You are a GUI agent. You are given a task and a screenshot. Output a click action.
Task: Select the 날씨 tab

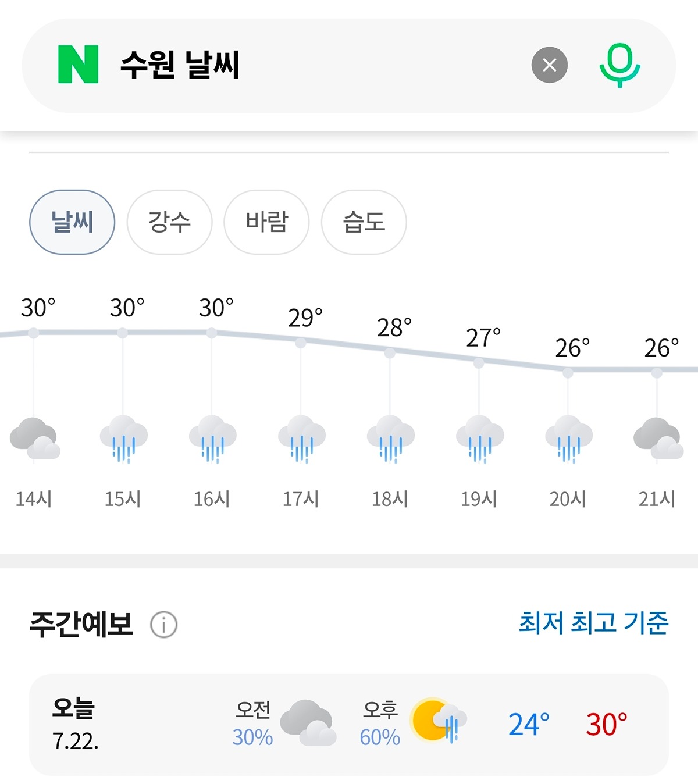72,222
